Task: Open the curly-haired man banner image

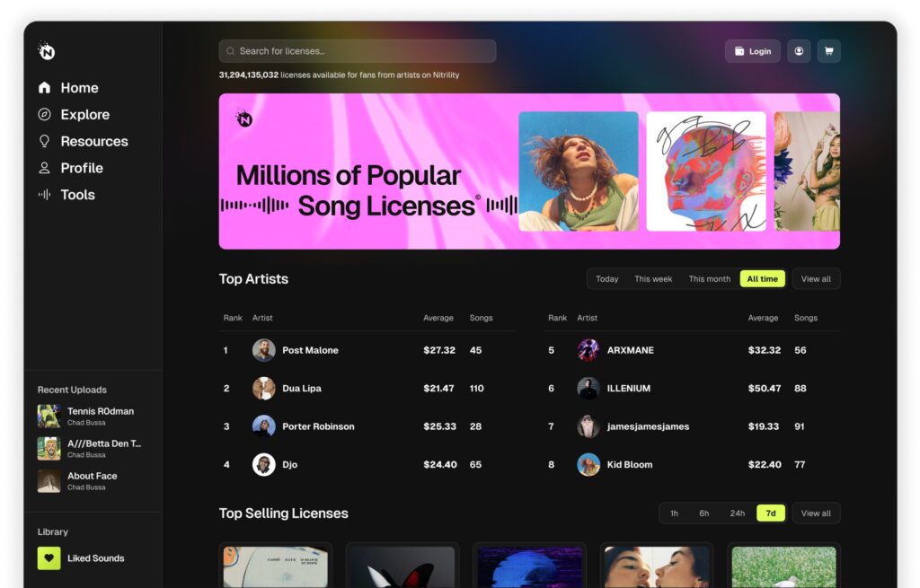Action: point(579,171)
